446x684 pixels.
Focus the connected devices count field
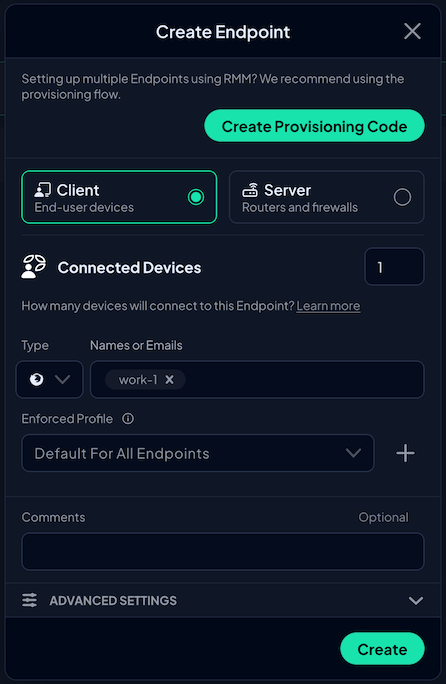point(394,267)
